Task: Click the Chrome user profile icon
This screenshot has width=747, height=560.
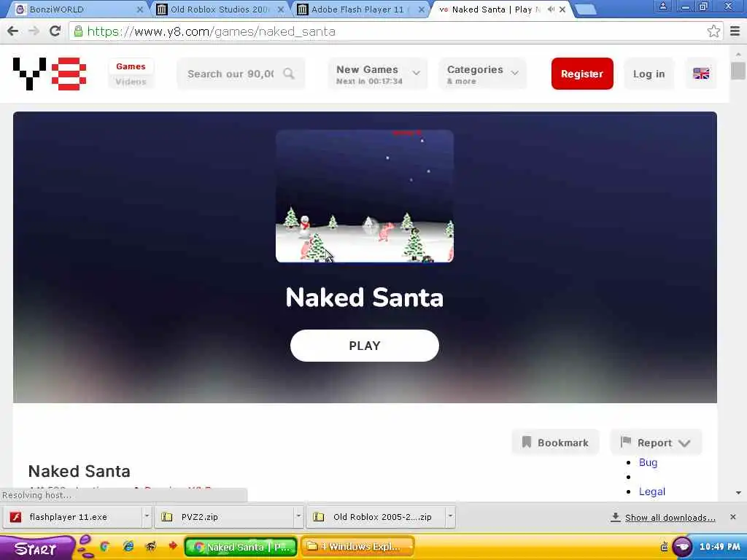Action: tap(662, 6)
